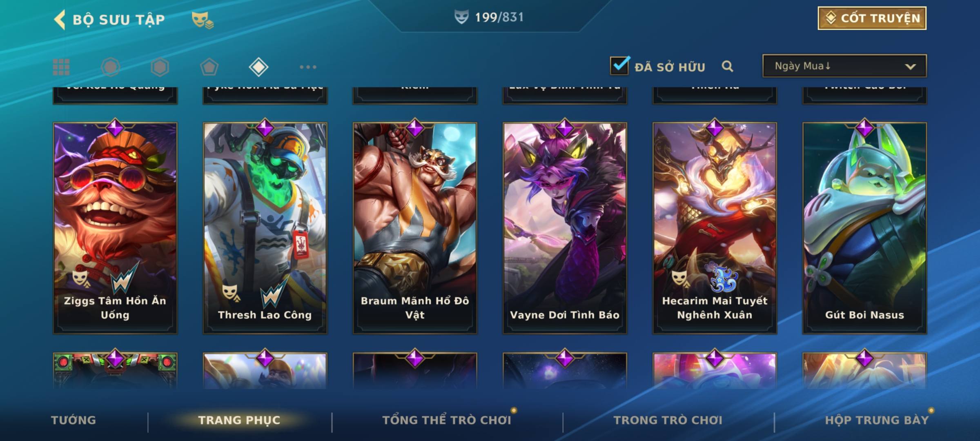Image resolution: width=980 pixels, height=441 pixels.
Task: Select the circular badge rarity filter
Action: [x=110, y=67]
